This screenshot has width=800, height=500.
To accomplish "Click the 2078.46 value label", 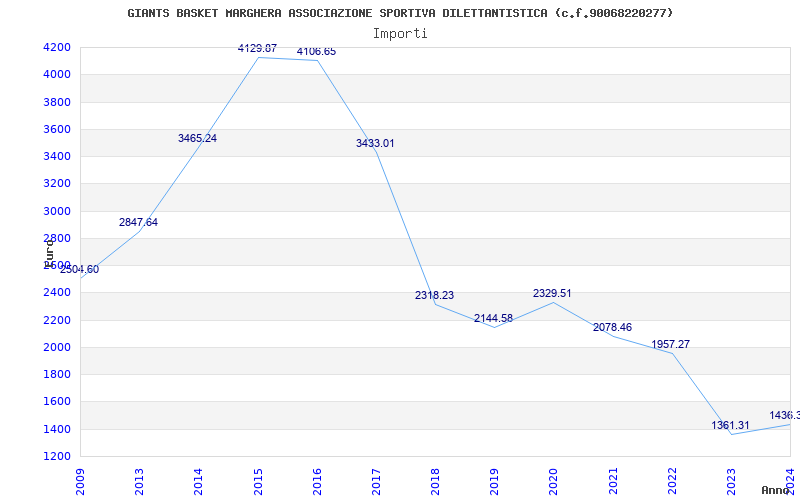I will tap(612, 328).
